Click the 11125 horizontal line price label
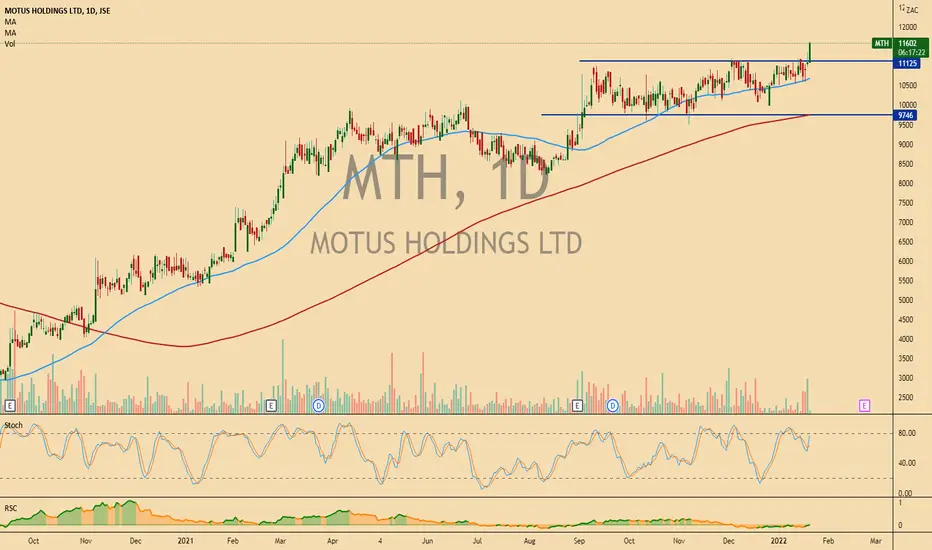This screenshot has height=550, width=932. [907, 63]
